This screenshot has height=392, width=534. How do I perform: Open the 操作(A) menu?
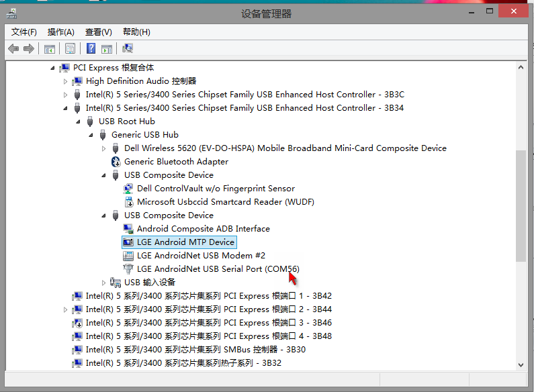60,32
